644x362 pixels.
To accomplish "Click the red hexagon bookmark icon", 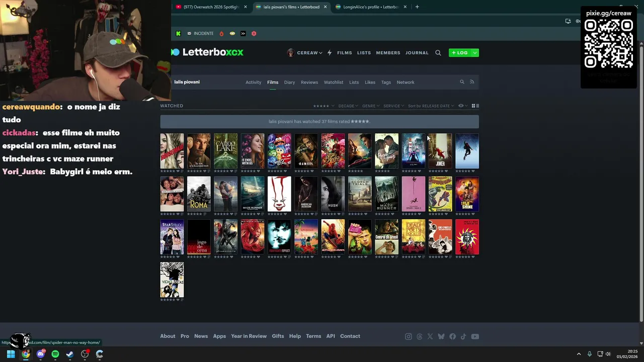I will (x=254, y=34).
